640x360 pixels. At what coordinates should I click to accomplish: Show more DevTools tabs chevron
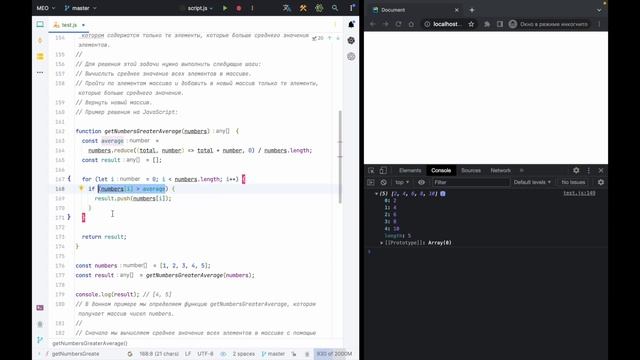[521, 170]
